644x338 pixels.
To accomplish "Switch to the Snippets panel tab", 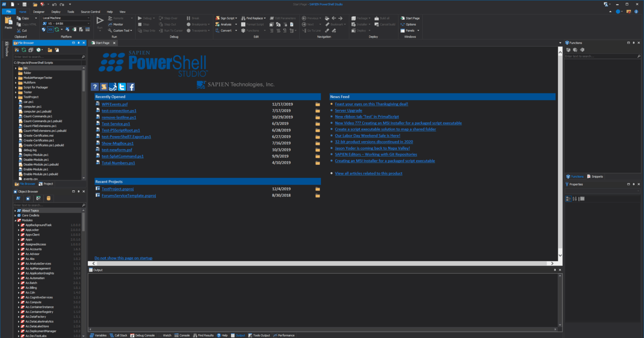I will [x=597, y=177].
